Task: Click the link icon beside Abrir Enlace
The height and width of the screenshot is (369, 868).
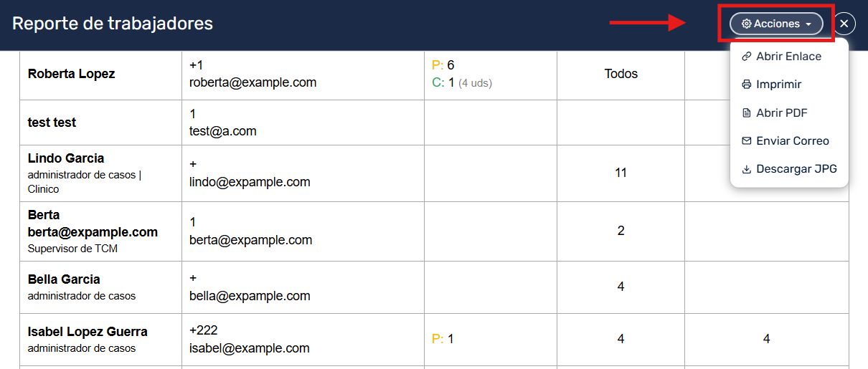Action: [746, 56]
